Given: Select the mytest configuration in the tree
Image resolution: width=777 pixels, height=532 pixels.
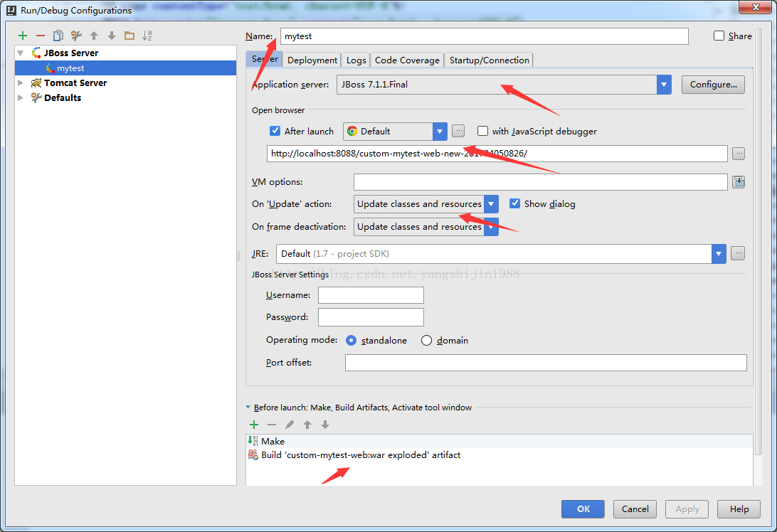Looking at the screenshot, I should (x=125, y=68).
